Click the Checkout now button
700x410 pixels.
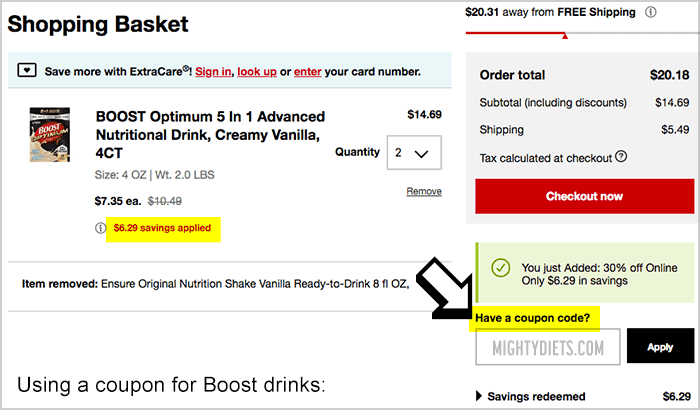tap(584, 196)
